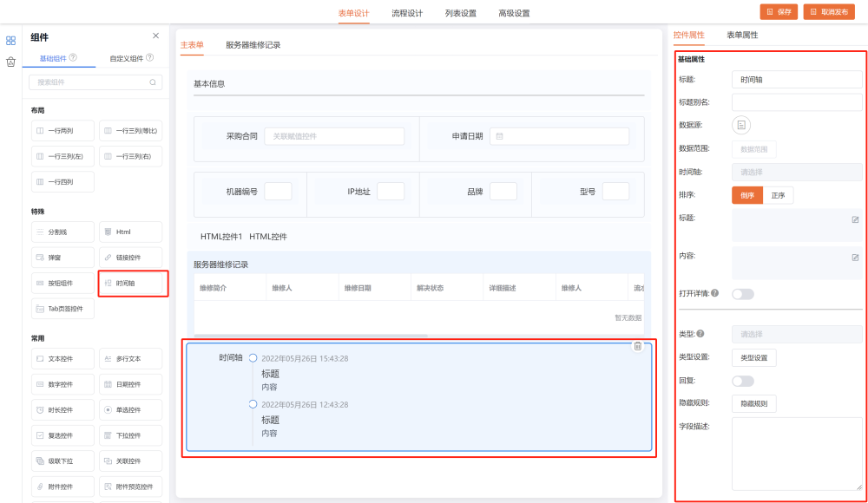Open the 时间轴 dropdown in properties
The image size is (868, 503).
pos(797,172)
